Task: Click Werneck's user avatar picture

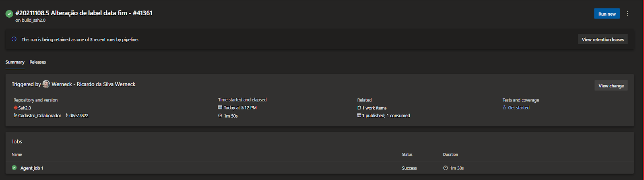Action: click(x=46, y=84)
